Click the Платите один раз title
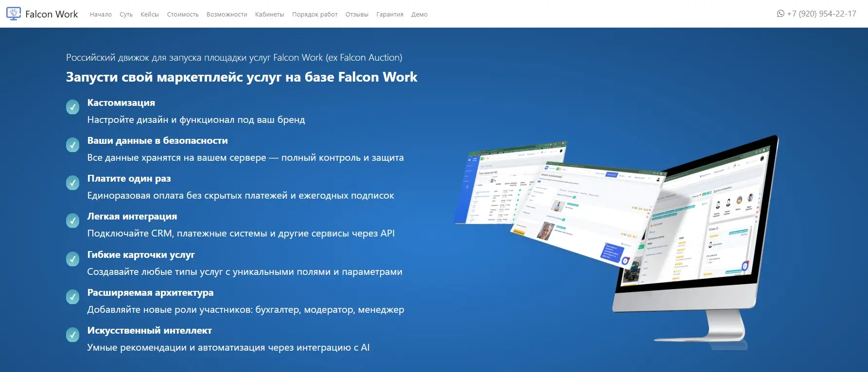The width and height of the screenshot is (868, 372). pyautogui.click(x=129, y=178)
